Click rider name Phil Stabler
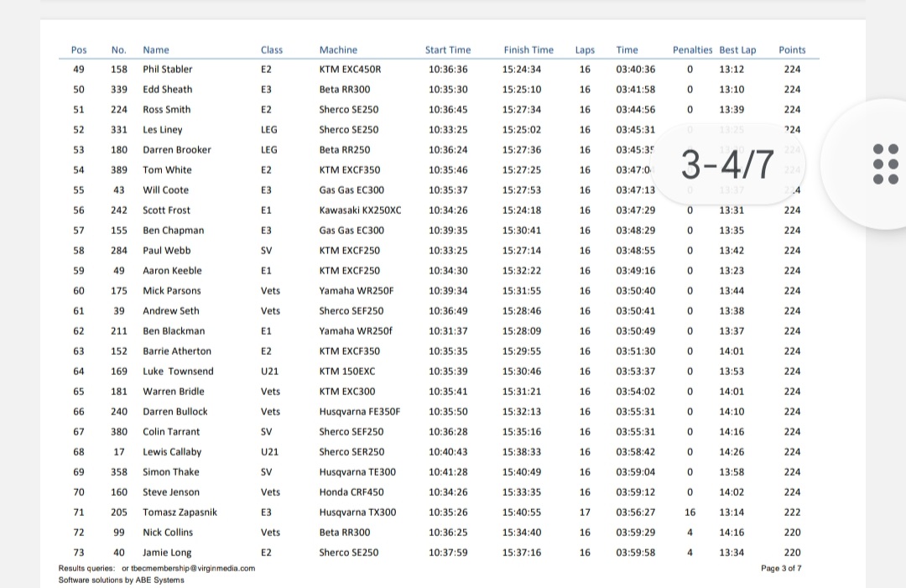This screenshot has width=906, height=588. click(x=167, y=70)
